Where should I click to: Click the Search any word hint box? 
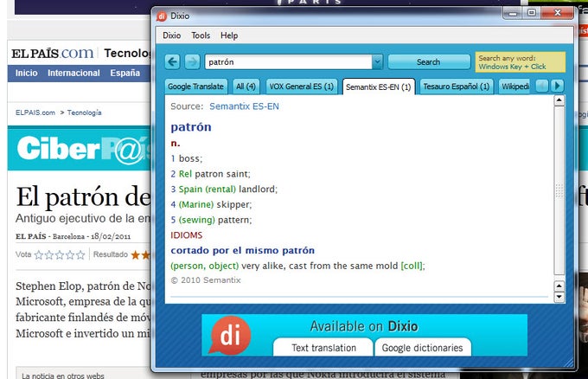tap(521, 62)
